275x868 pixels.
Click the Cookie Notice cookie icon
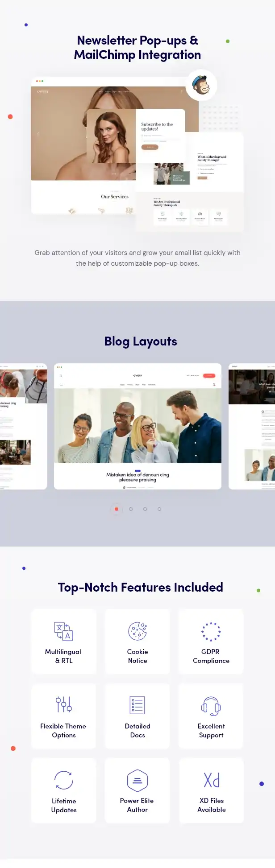pyautogui.click(x=137, y=631)
